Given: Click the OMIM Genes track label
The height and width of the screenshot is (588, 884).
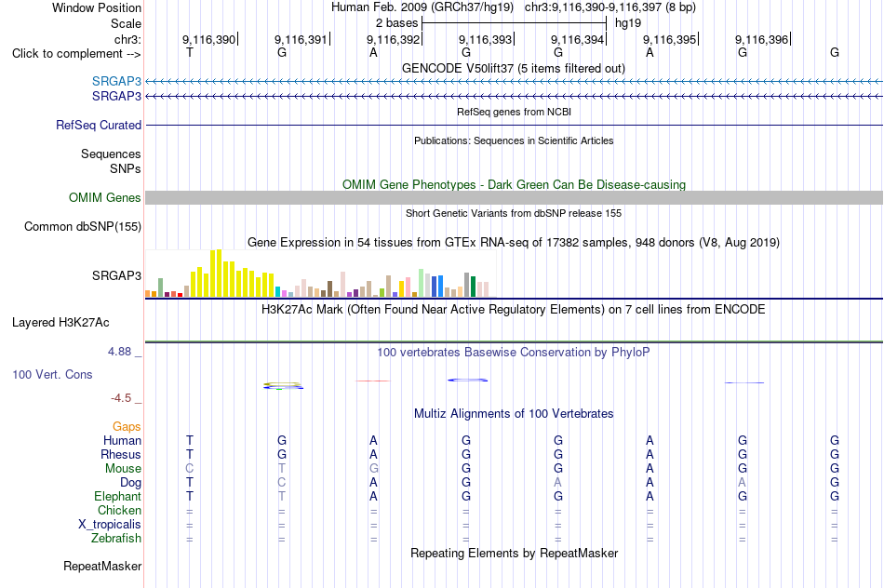Looking at the screenshot, I should [x=105, y=198].
